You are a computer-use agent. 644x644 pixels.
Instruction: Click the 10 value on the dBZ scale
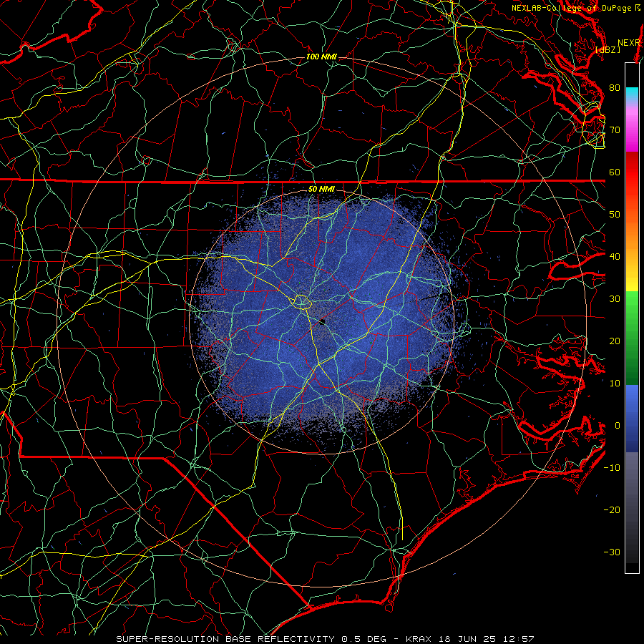pyautogui.click(x=615, y=384)
